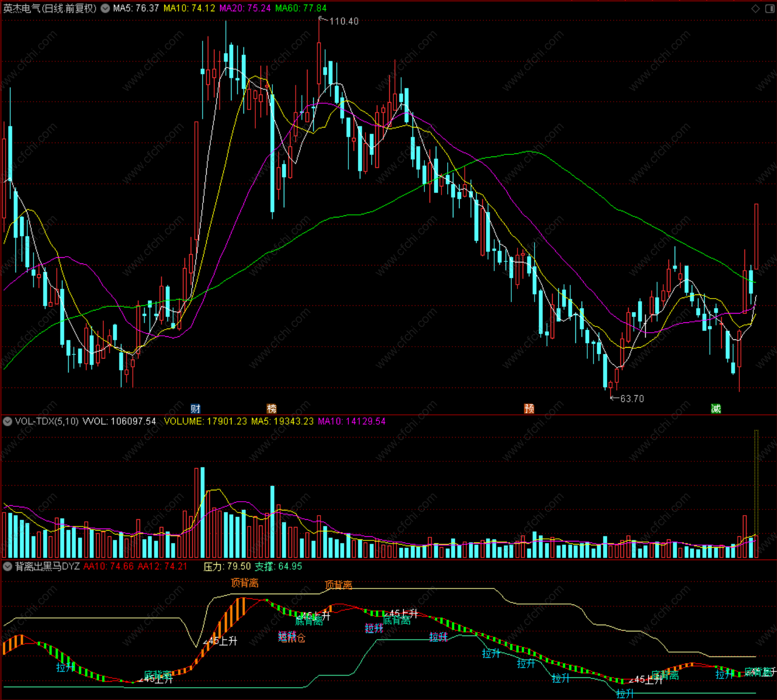777x700 pixels.
Task: Click the 压力 79.50 resistance value
Action: tap(227, 567)
